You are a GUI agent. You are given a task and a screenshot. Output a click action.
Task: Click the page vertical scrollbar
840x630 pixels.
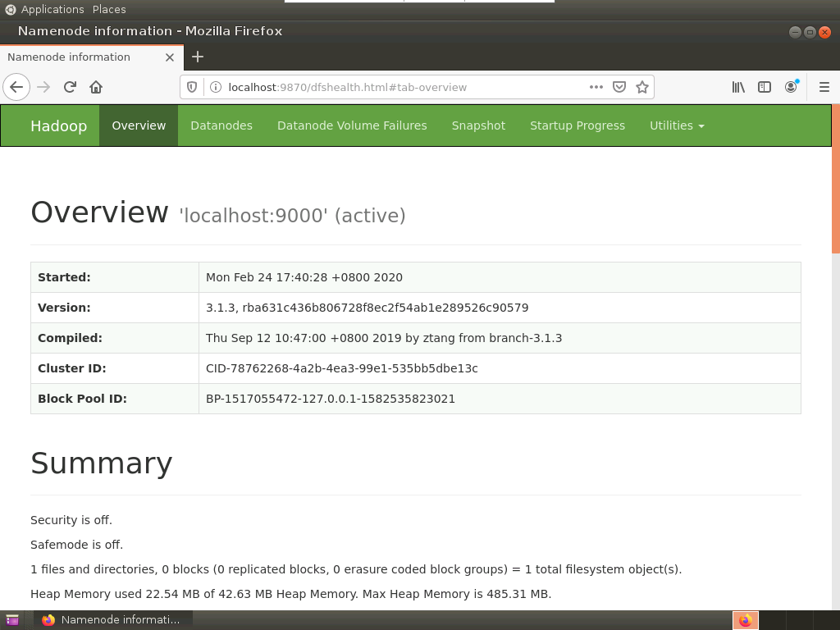(x=836, y=179)
